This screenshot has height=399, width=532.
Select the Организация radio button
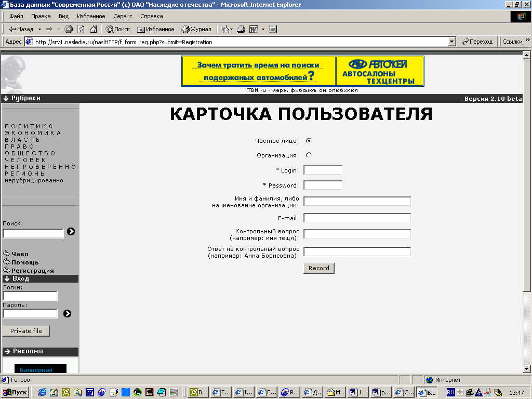click(309, 155)
